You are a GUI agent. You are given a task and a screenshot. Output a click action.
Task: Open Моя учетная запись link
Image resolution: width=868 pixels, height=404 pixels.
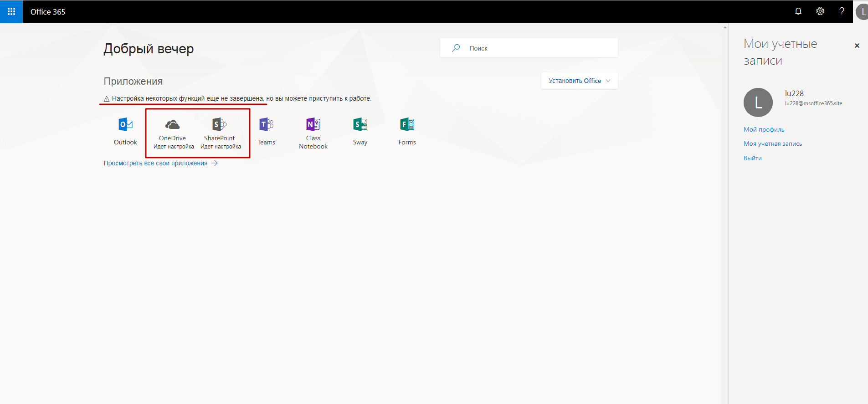pos(773,143)
